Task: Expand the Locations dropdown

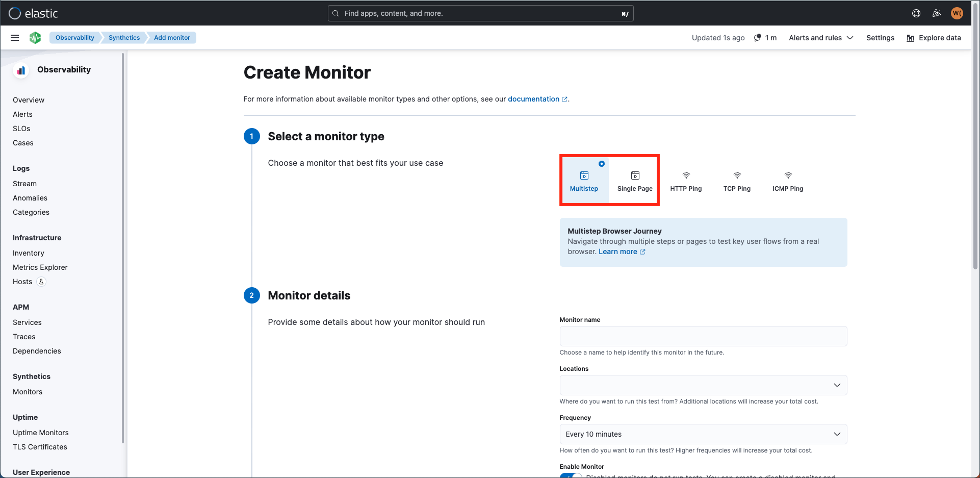Action: click(x=703, y=385)
